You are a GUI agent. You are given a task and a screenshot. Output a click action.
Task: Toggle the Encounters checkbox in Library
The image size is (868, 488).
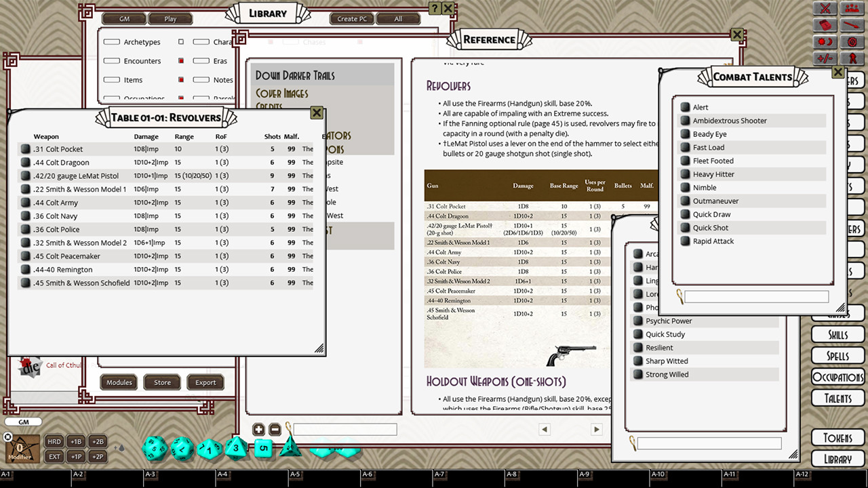click(112, 60)
